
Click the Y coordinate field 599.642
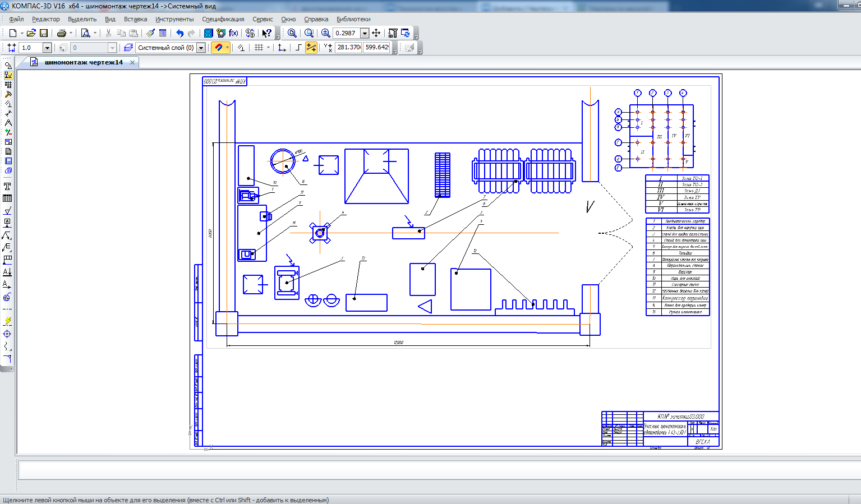click(377, 48)
